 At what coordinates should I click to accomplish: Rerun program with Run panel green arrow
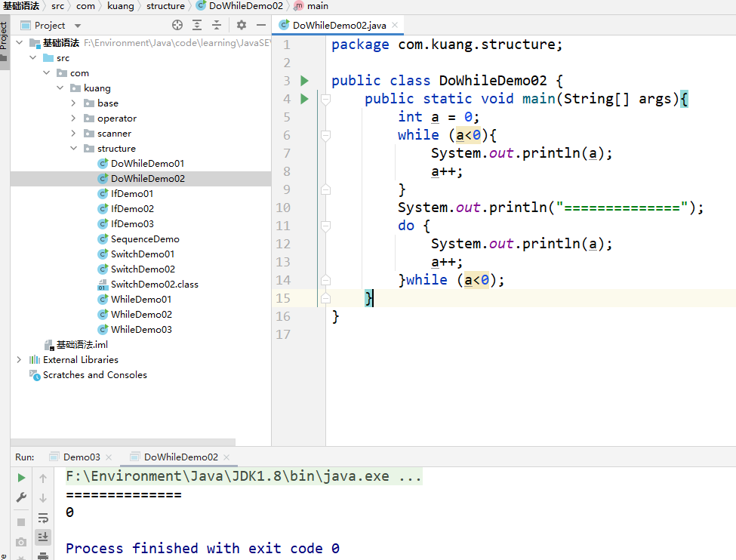(21, 478)
